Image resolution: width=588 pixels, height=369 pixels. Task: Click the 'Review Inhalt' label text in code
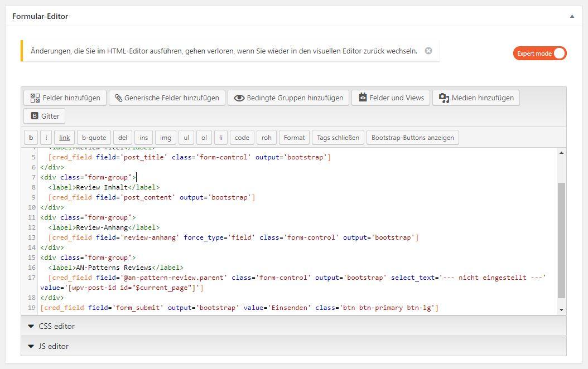(102, 187)
